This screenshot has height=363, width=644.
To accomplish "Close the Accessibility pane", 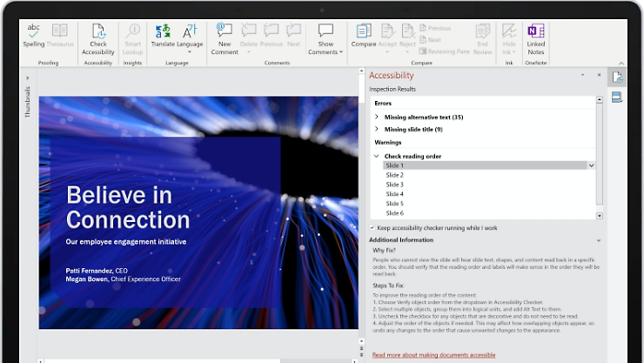I will [599, 76].
